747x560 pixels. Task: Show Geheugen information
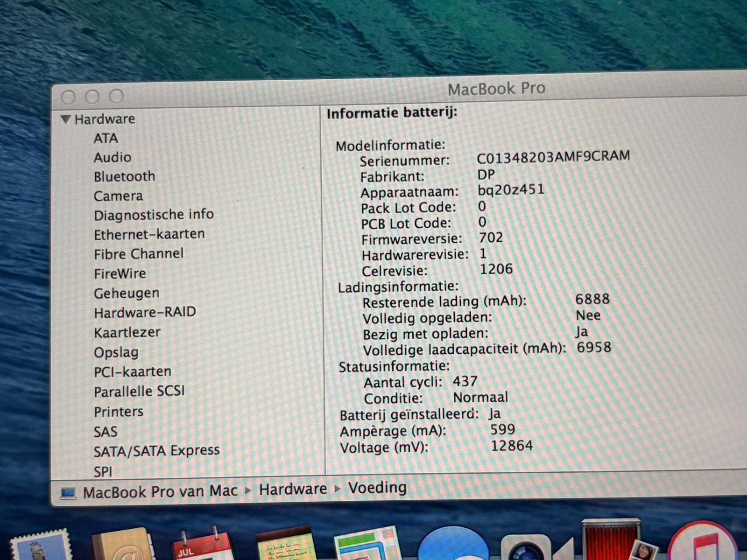127,294
